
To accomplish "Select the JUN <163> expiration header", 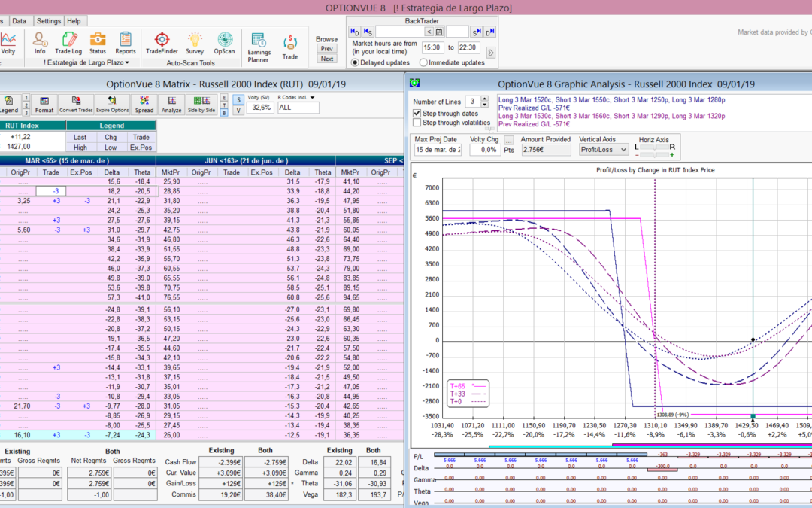I will tap(246, 161).
